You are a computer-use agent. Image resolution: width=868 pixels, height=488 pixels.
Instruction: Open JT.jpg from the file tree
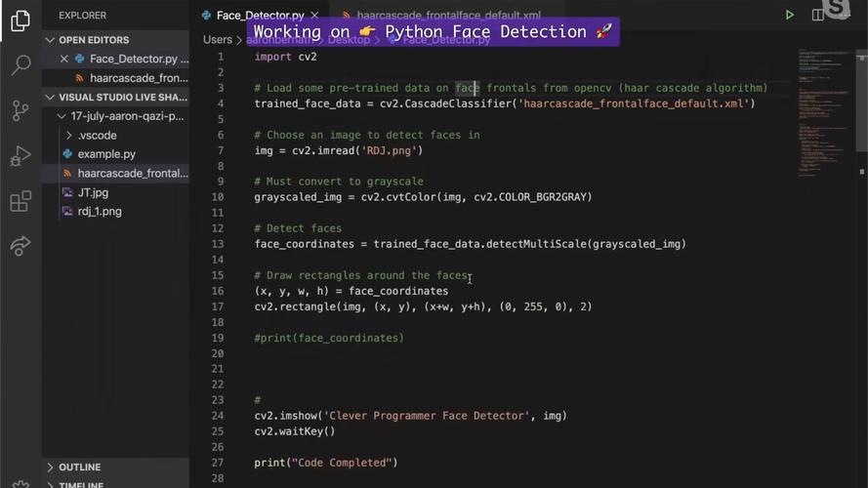93,192
